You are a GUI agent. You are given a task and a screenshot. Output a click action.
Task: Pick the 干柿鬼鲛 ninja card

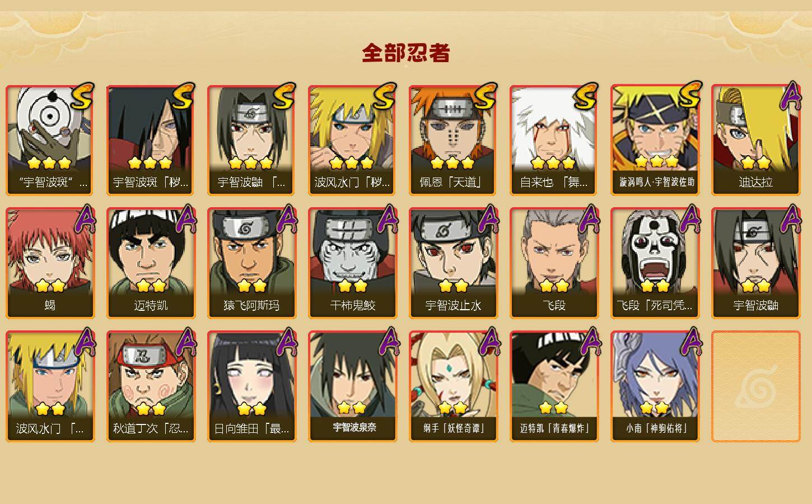pos(353,263)
